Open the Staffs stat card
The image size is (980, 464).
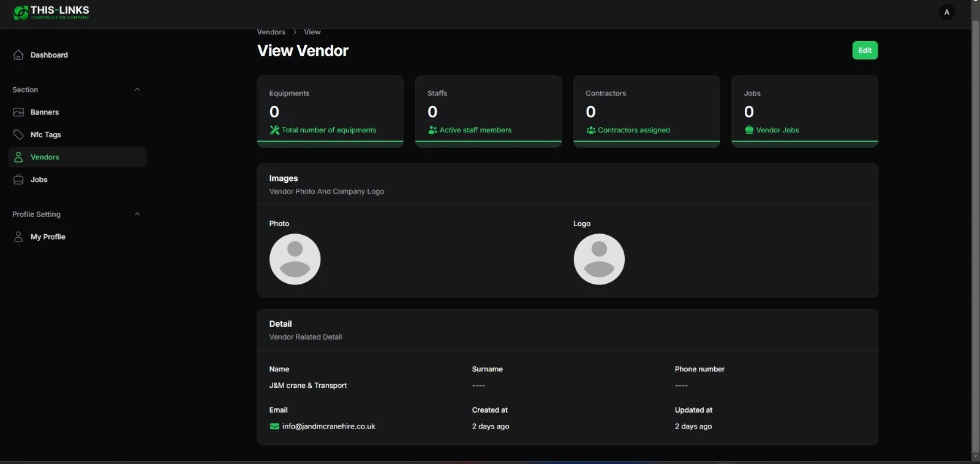point(488,112)
